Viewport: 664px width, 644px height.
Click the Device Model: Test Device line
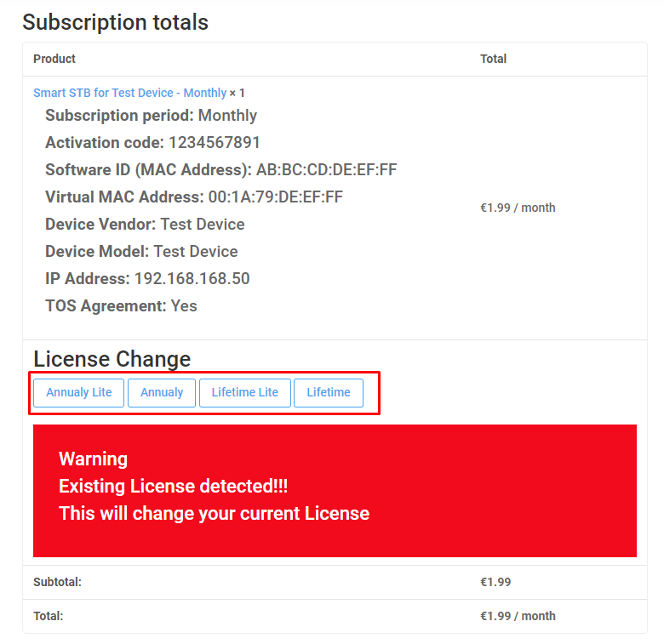[141, 251]
